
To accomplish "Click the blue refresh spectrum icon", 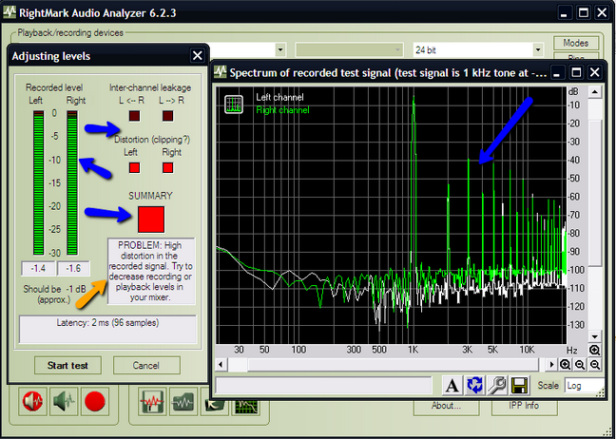I will click(475, 385).
